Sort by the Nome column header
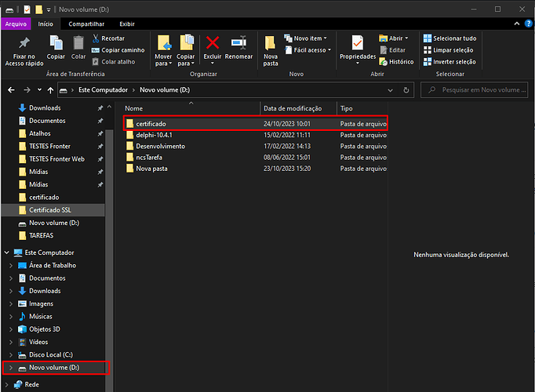 coord(191,108)
